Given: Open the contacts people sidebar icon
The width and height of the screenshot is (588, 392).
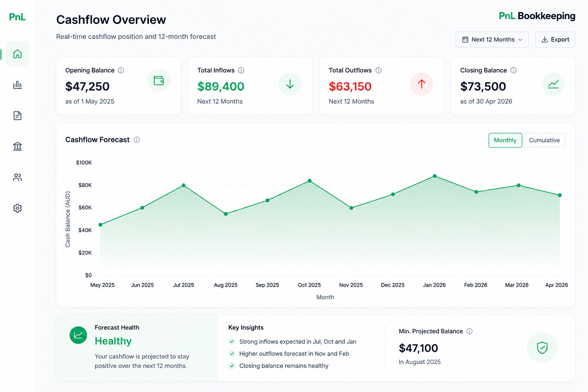Looking at the screenshot, I should click(x=18, y=177).
